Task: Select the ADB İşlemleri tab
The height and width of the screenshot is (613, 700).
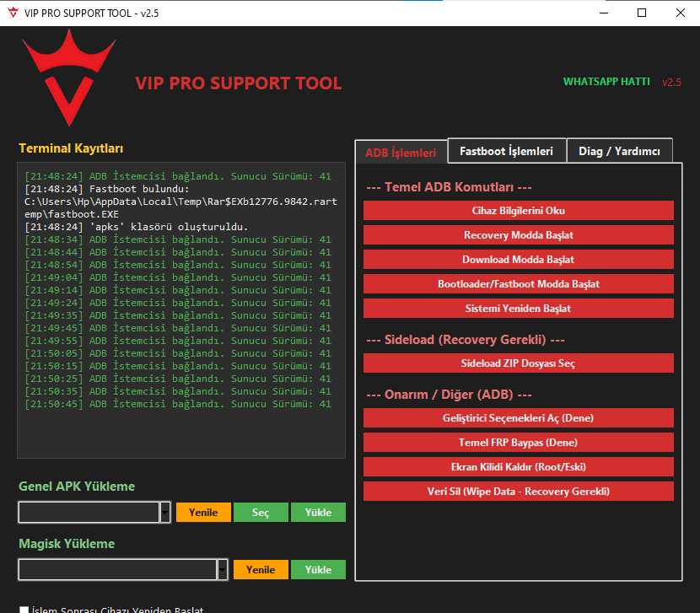Action: [x=401, y=153]
